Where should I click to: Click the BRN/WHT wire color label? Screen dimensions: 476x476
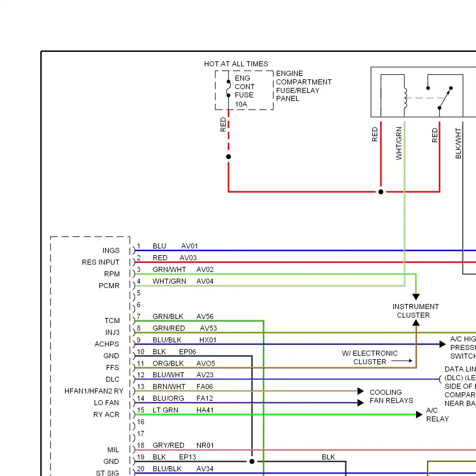169,387
